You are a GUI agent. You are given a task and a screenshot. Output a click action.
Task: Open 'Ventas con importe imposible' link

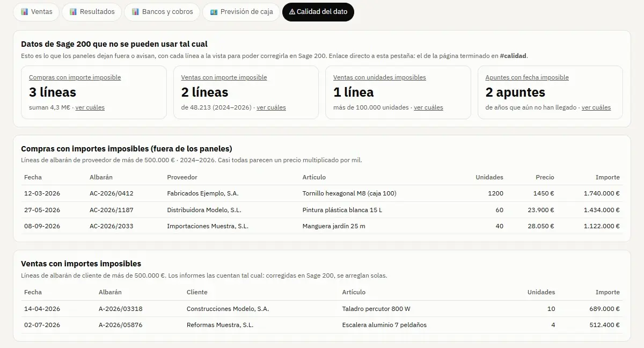click(x=224, y=77)
